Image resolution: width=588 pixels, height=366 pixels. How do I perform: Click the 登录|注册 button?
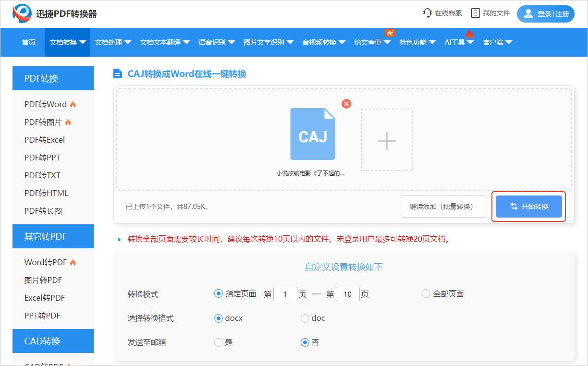pyautogui.click(x=545, y=14)
